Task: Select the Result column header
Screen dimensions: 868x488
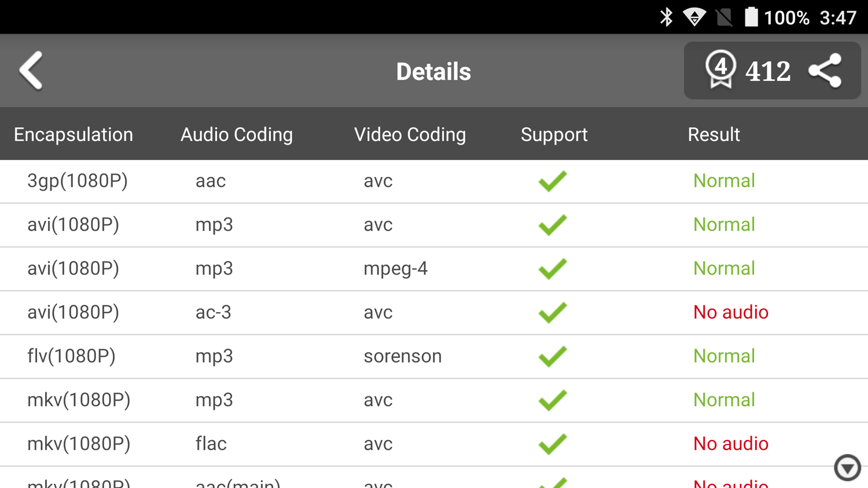Action: [713, 135]
